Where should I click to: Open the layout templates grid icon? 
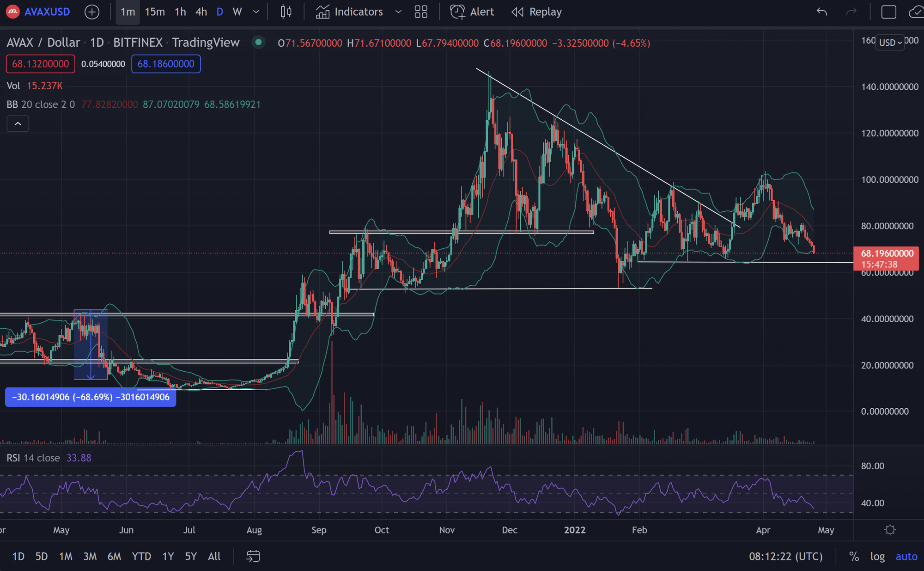tap(421, 12)
